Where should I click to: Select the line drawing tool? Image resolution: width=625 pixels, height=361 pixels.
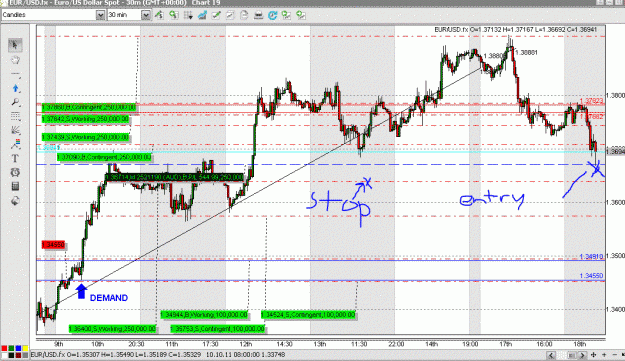click(15, 74)
